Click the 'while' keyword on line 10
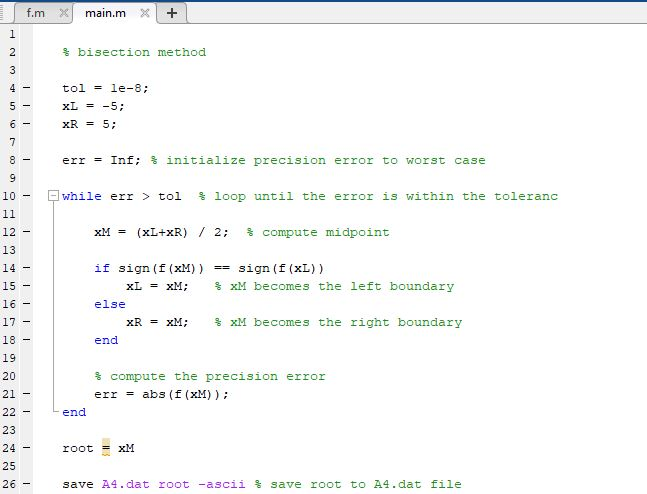This screenshot has height=494, width=647. click(x=82, y=196)
